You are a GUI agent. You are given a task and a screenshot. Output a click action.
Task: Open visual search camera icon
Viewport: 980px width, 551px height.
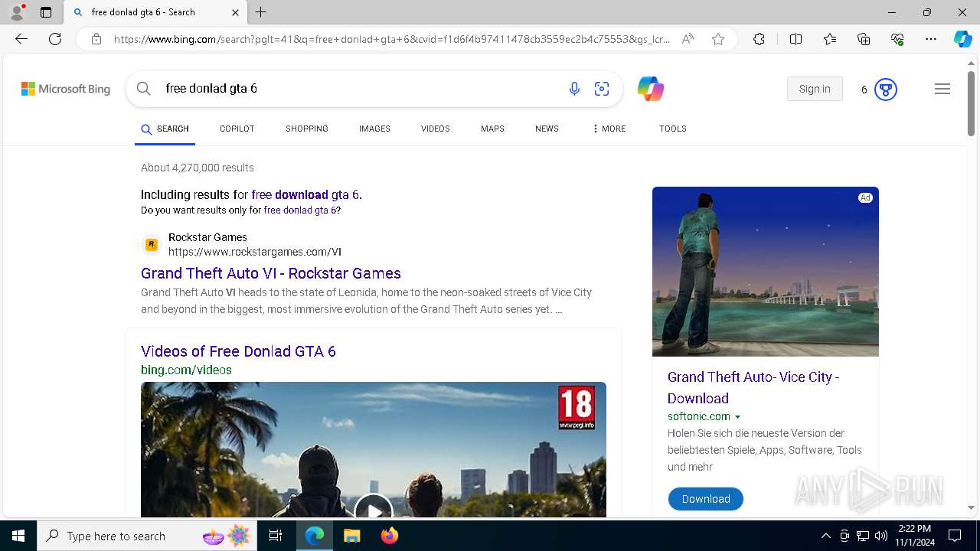click(602, 89)
